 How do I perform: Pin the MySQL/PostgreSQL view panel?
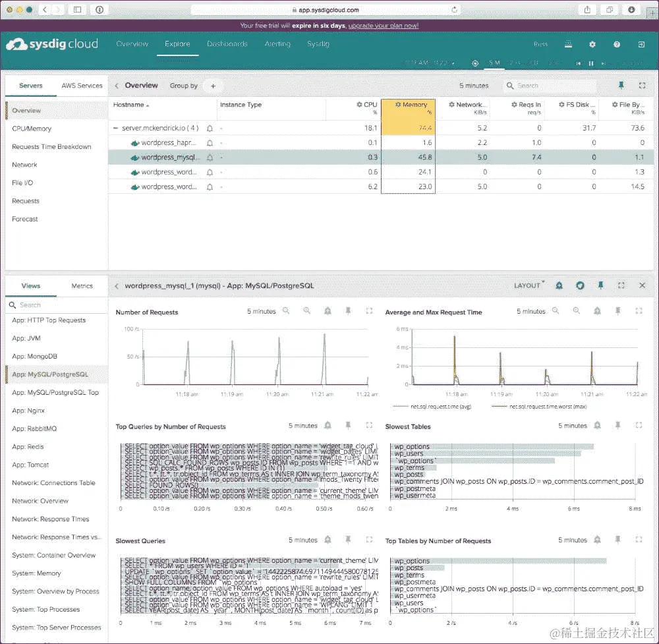[600, 285]
